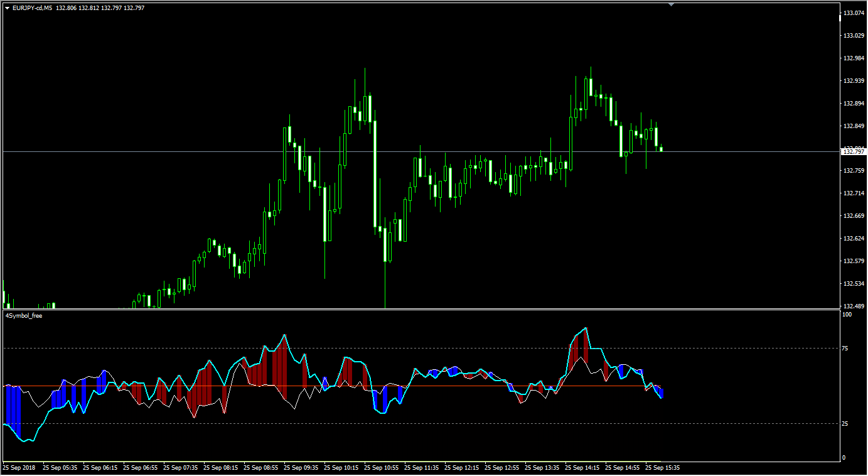
Task: Click the 25 Sep 14:15 time label
Action: point(582,468)
